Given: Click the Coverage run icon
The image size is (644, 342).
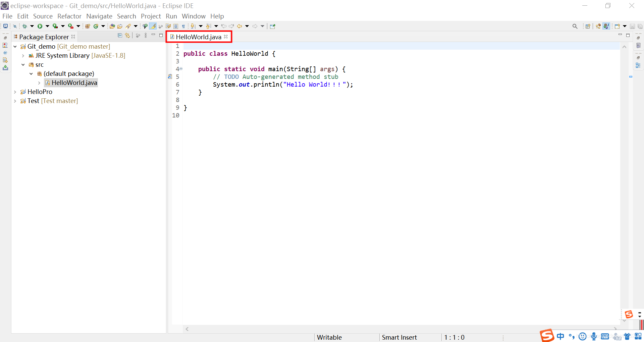Looking at the screenshot, I should [55, 26].
